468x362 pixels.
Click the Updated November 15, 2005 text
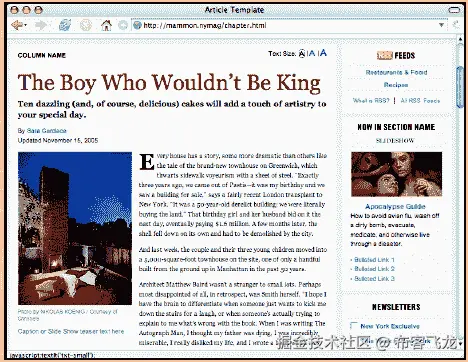(x=58, y=140)
